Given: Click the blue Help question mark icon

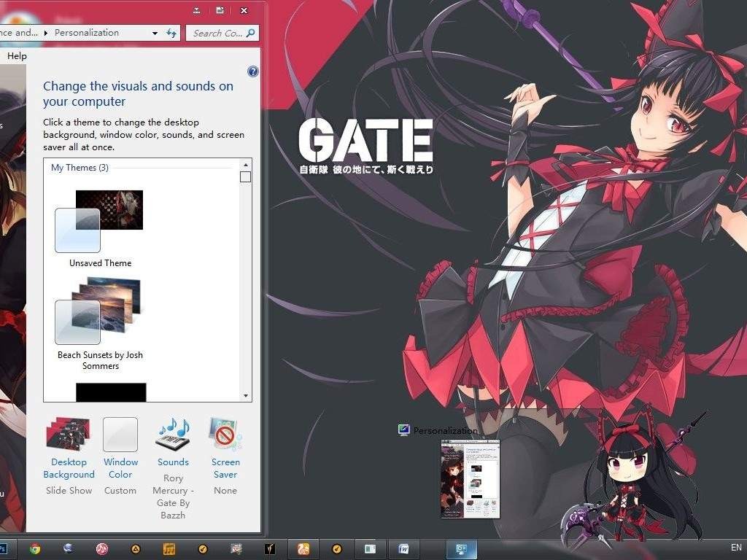Looking at the screenshot, I should pos(252,71).
